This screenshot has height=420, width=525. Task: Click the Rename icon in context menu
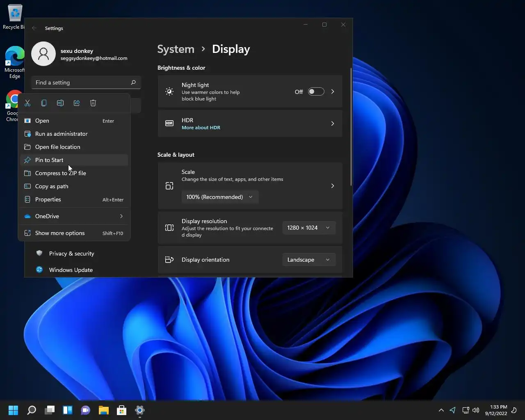[60, 103]
